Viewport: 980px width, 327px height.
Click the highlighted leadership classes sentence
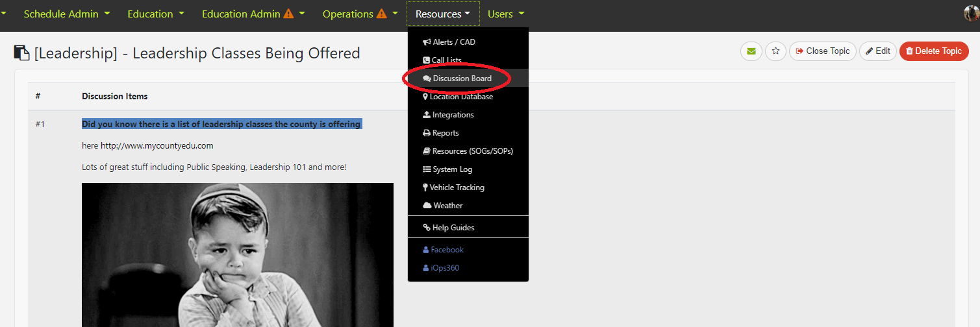click(x=221, y=124)
